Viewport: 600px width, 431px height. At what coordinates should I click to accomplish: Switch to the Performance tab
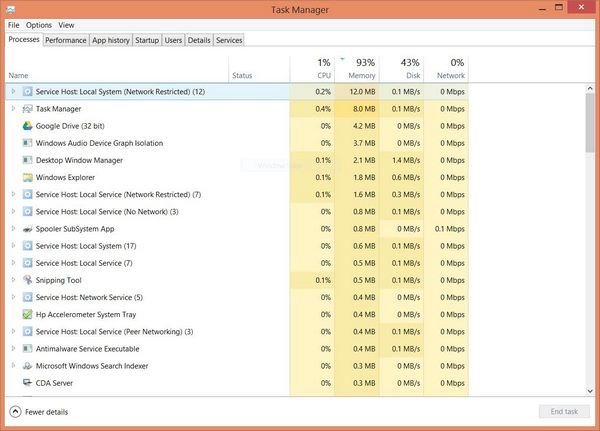coord(65,40)
